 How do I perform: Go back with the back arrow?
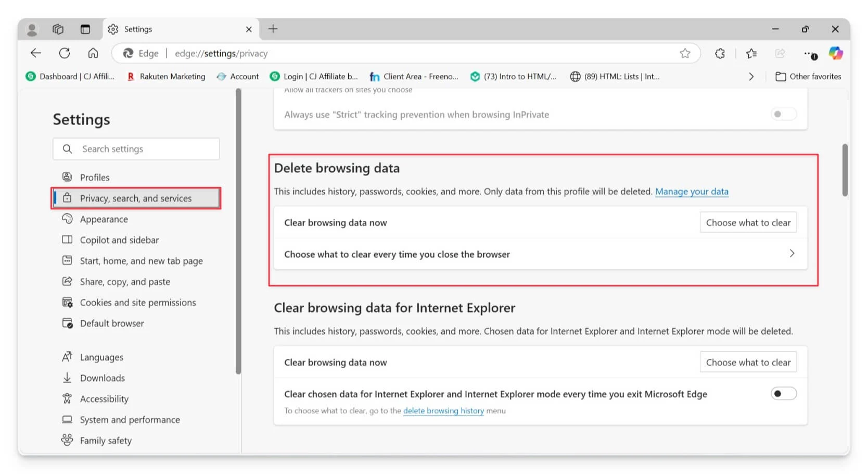(x=36, y=53)
